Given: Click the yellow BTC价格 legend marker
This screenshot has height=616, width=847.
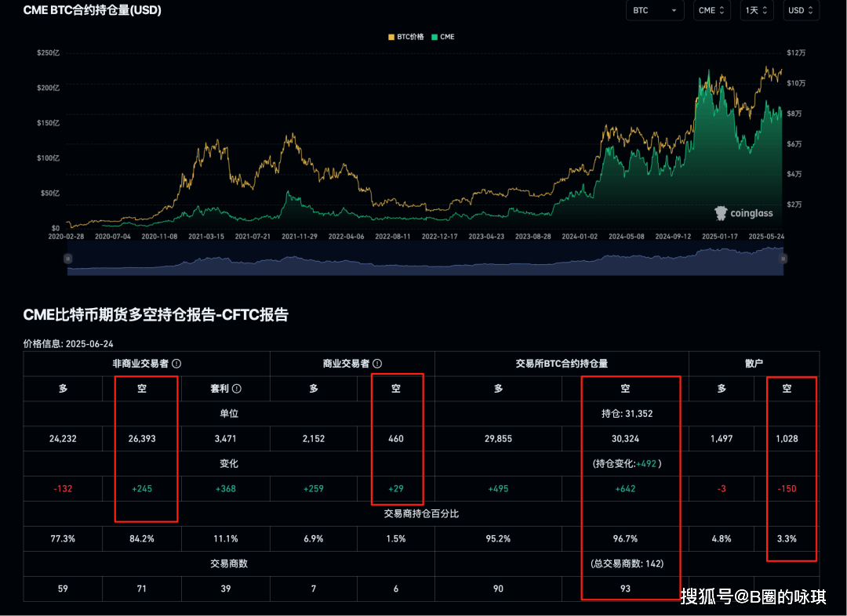Looking at the screenshot, I should click(391, 37).
